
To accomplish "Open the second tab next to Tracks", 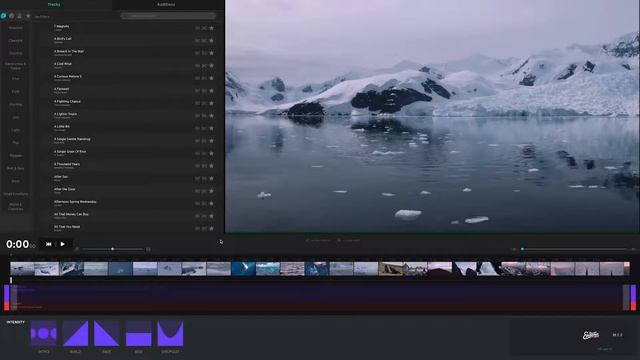I will coord(166,4).
